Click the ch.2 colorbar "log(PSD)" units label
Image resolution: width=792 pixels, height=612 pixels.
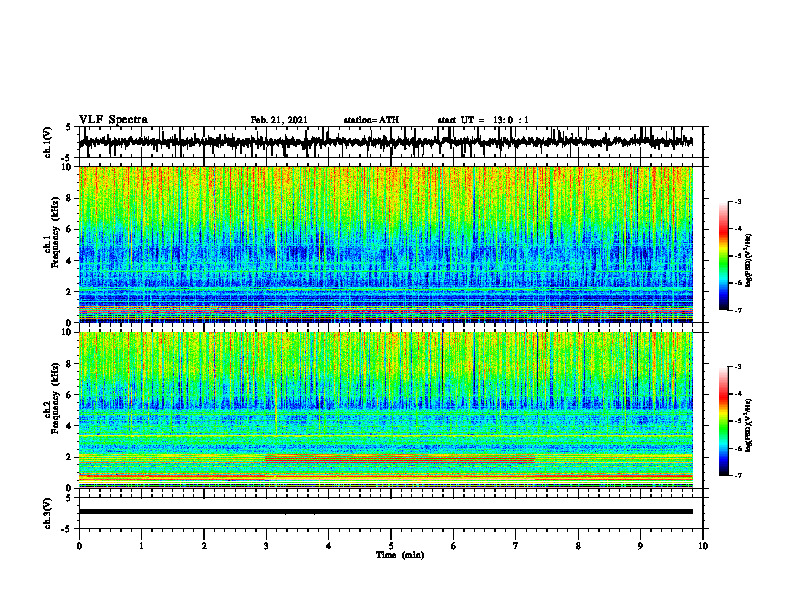tap(748, 425)
